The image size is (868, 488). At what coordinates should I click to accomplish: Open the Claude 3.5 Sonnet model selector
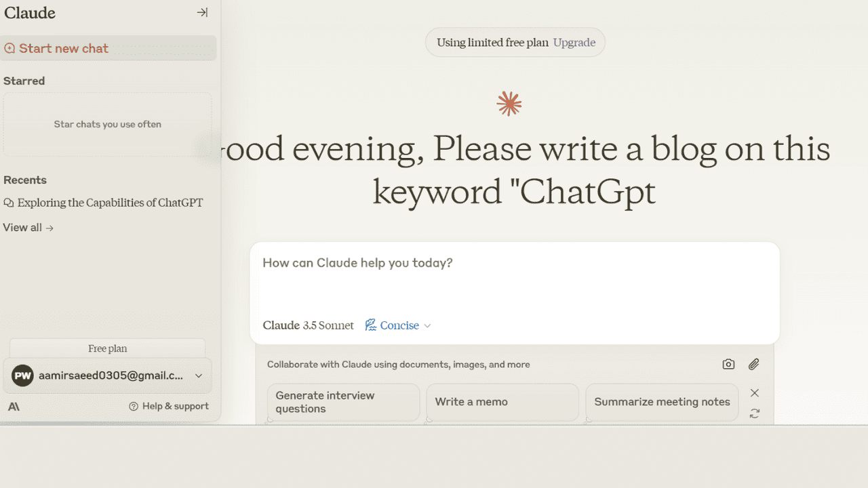[308, 325]
